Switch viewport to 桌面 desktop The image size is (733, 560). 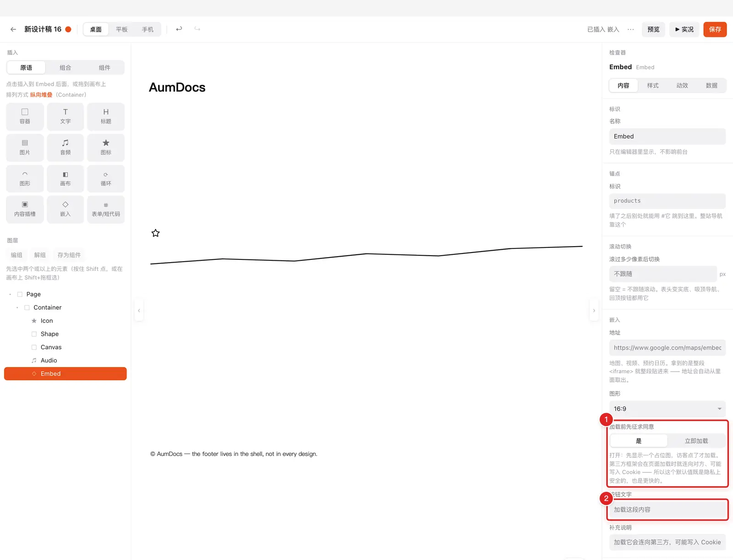click(x=96, y=29)
